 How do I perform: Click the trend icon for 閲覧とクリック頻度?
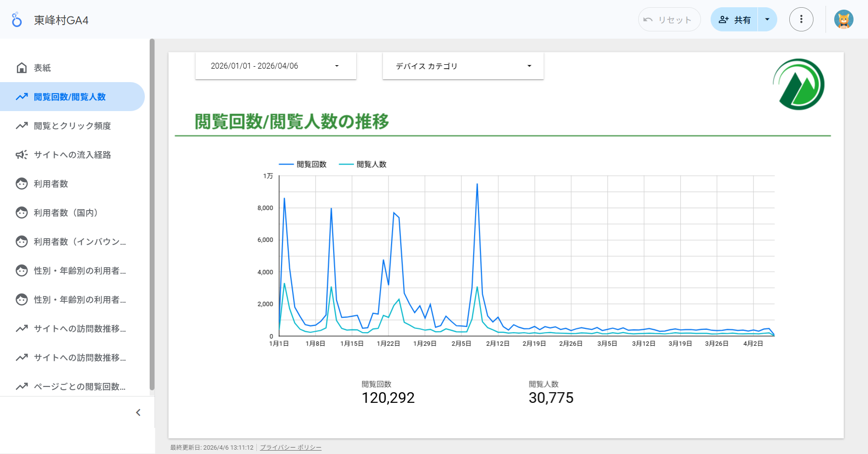21,126
